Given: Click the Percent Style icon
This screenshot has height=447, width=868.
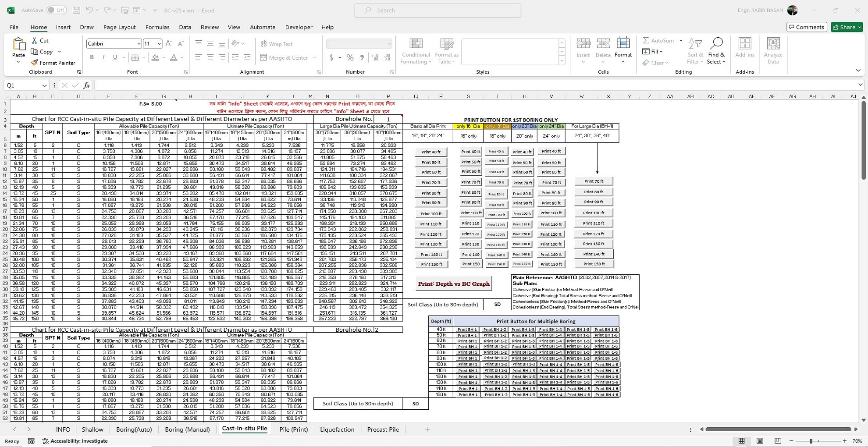Looking at the screenshot, I should coord(350,57).
